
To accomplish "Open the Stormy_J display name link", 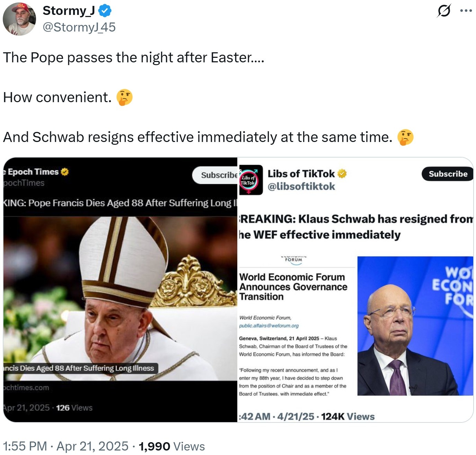I will [x=69, y=11].
